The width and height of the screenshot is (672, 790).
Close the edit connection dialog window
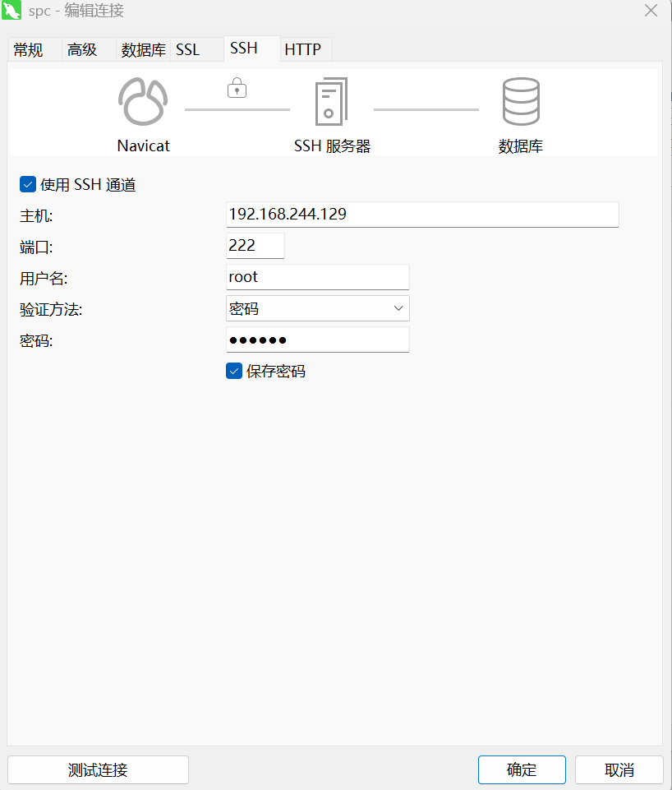pos(650,12)
